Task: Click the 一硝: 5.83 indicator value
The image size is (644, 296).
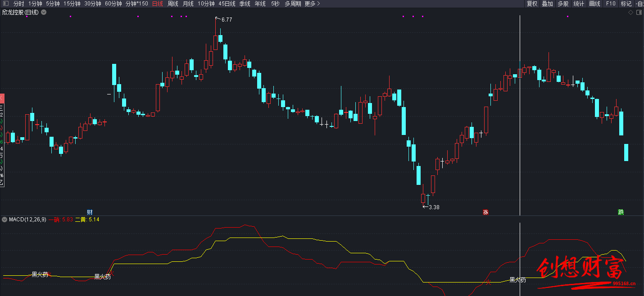Action: click(x=61, y=220)
